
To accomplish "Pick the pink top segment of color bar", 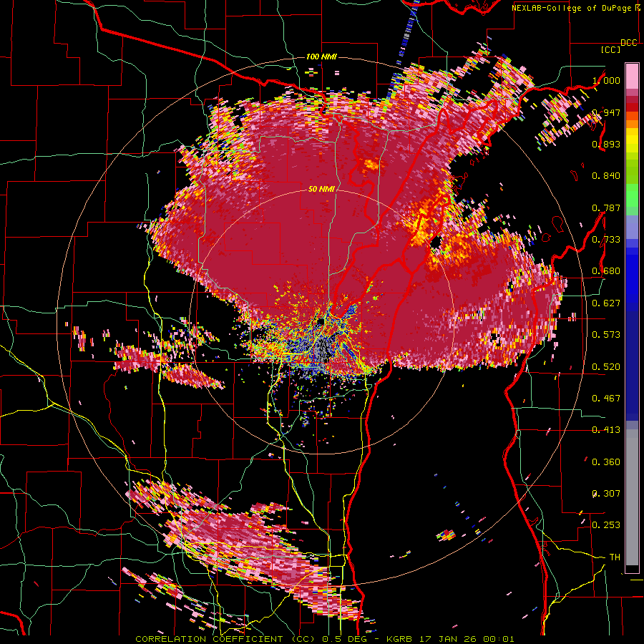I will (632, 77).
